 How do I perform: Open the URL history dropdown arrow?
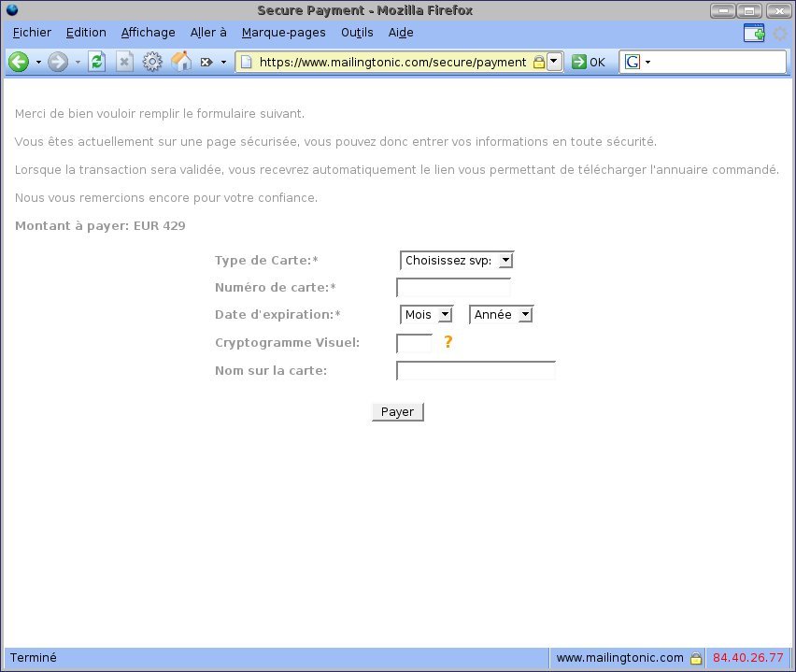pos(554,62)
